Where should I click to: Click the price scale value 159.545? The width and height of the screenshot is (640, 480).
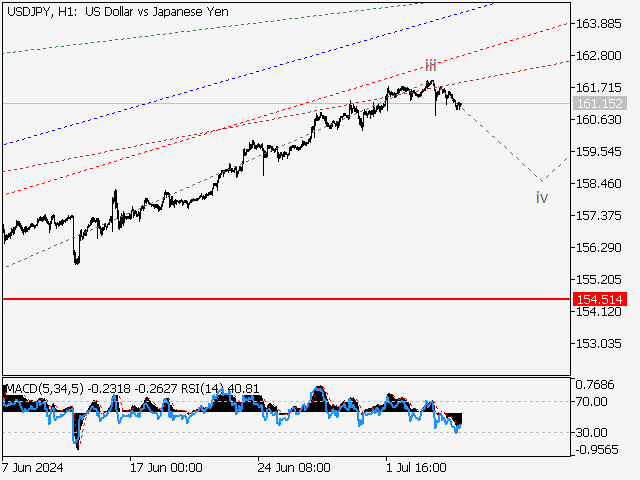(x=598, y=151)
